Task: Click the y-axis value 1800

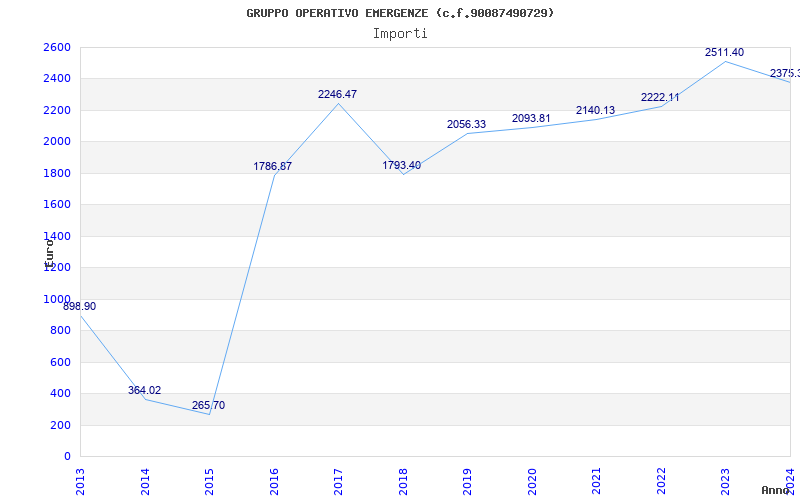Action: coord(57,173)
